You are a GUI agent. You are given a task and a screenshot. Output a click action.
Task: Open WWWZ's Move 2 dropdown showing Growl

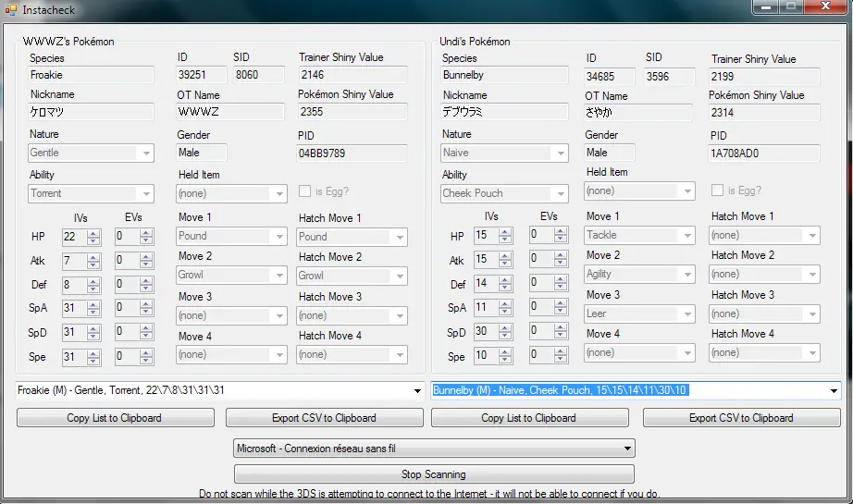click(x=231, y=275)
